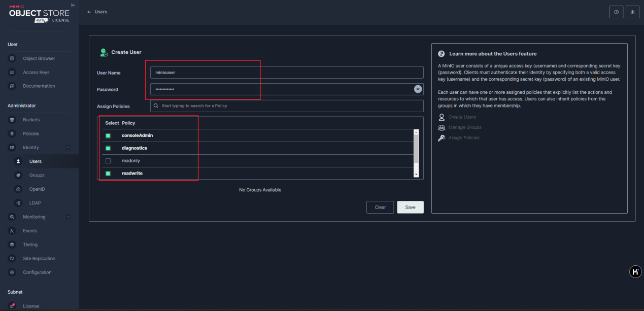This screenshot has width=644, height=311.
Task: Click the Create Users person icon in help panel
Action: coord(442,117)
